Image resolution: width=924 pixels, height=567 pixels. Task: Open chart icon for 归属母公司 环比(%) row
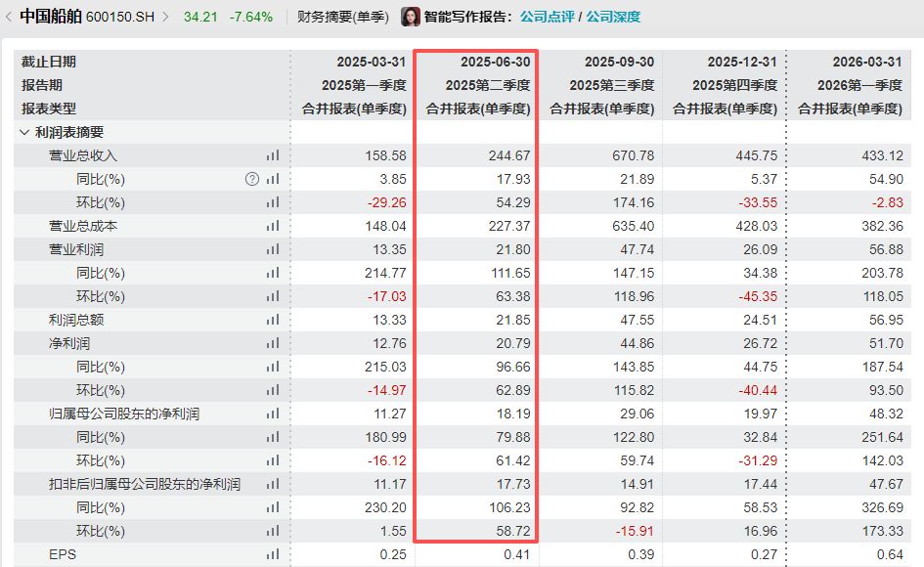coord(272,460)
